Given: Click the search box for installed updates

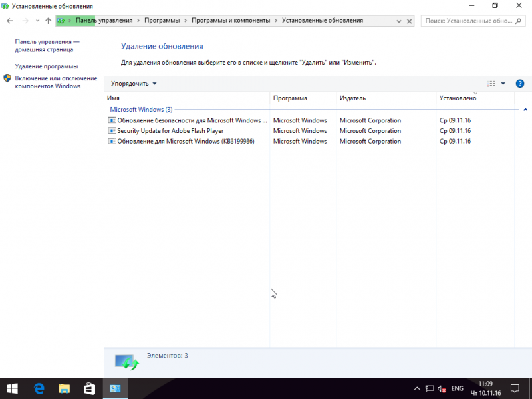Looking at the screenshot, I should [x=473, y=21].
